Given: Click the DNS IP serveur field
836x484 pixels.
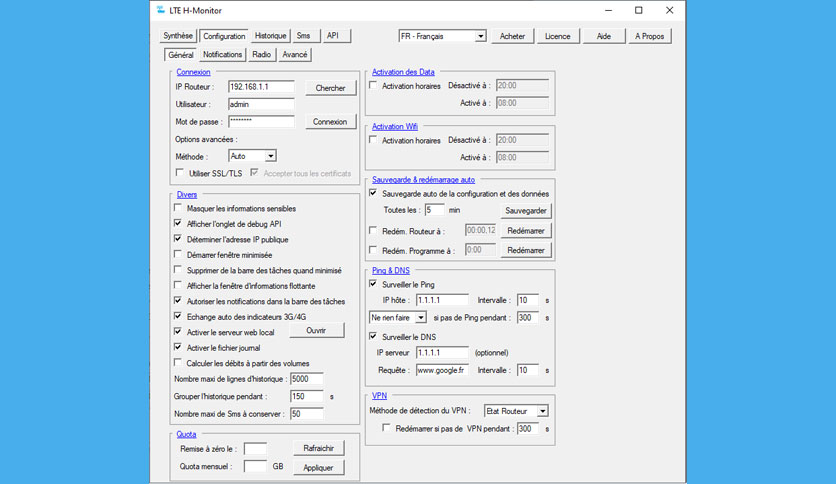Looking at the screenshot, I should 442,353.
